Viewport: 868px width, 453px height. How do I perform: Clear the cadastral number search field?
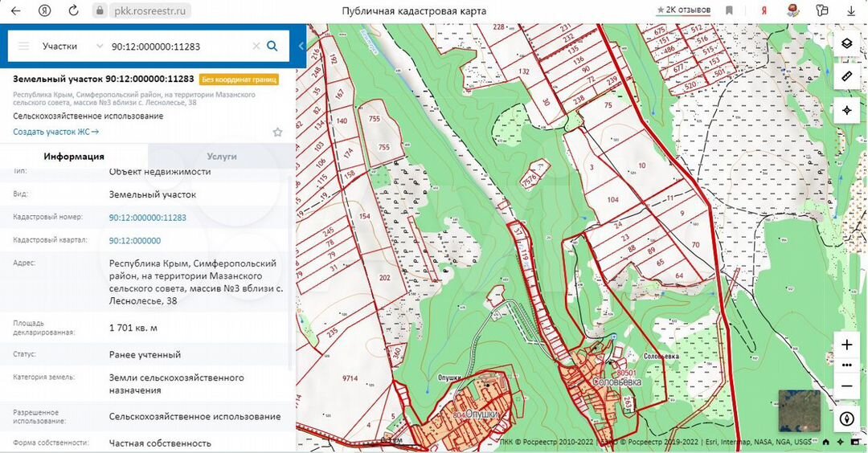(x=256, y=47)
